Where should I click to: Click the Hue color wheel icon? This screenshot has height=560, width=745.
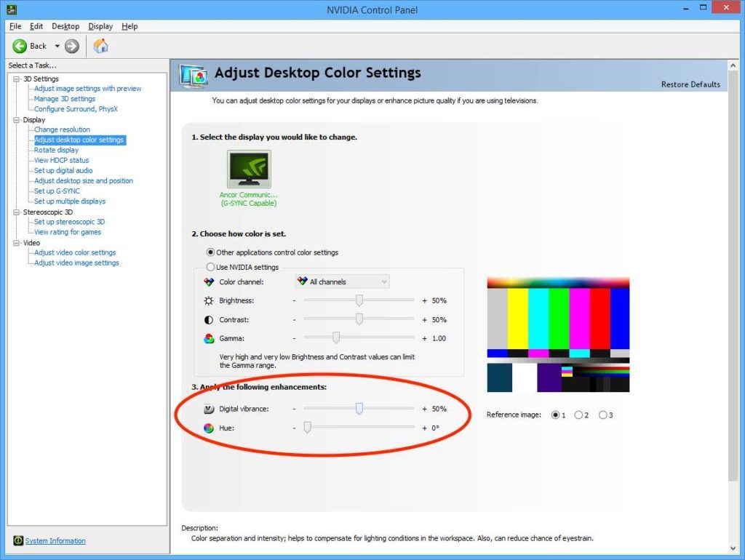pyautogui.click(x=209, y=428)
